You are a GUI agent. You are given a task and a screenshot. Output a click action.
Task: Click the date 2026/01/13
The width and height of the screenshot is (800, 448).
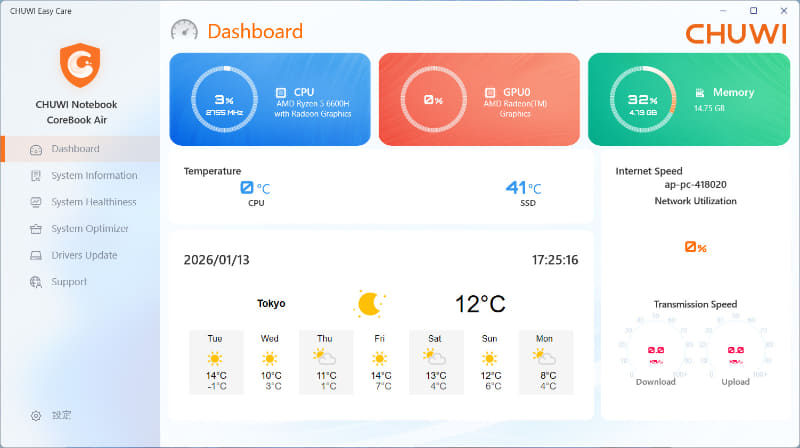216,260
